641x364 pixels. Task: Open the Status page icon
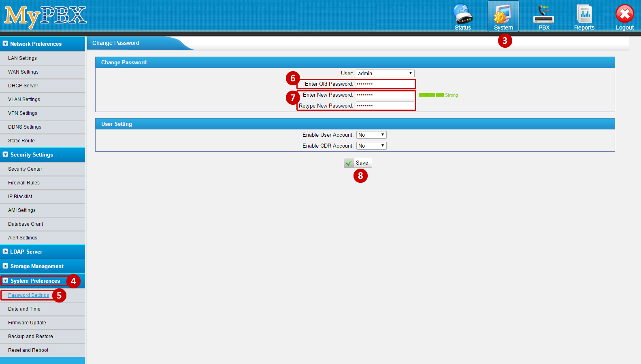point(462,15)
